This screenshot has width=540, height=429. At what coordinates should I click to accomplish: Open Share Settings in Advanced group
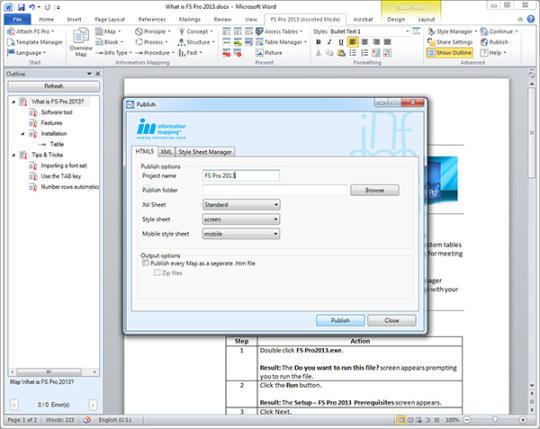(x=450, y=42)
